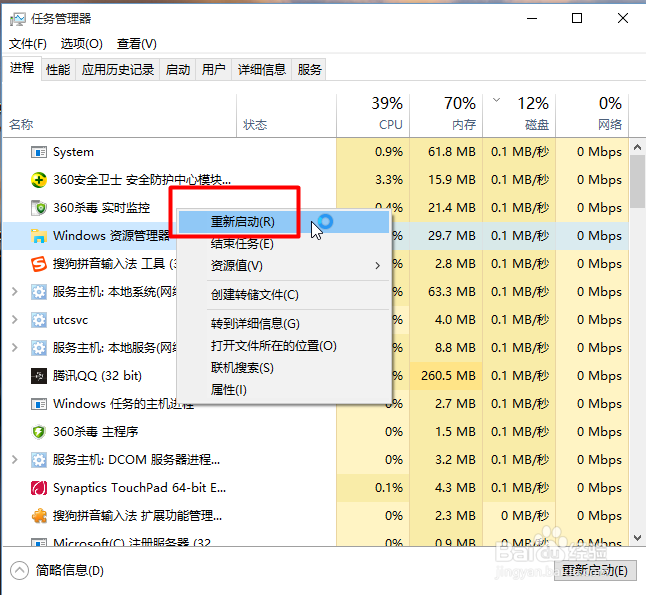Viewport: 646px width, 595px height.
Task: Expand the utcsvc process group
Action: pos(15,320)
